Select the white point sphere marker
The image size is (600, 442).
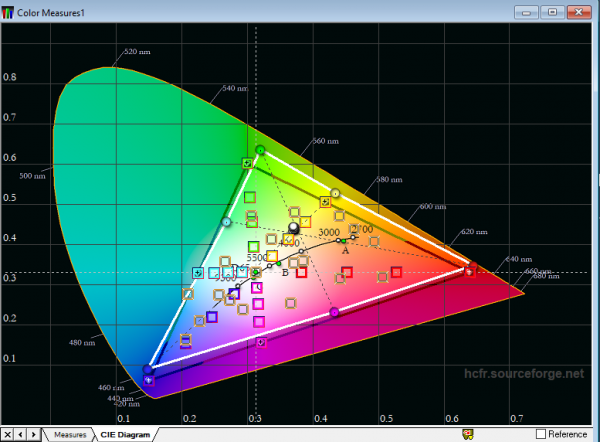click(293, 228)
